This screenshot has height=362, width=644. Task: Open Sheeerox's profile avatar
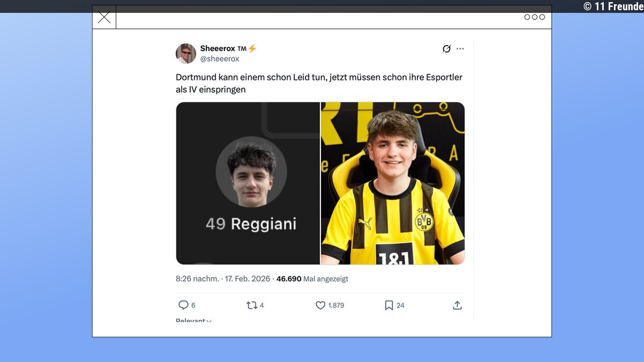(x=186, y=54)
